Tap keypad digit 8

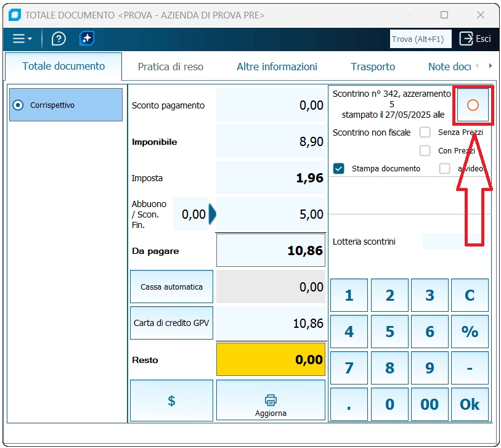389,368
